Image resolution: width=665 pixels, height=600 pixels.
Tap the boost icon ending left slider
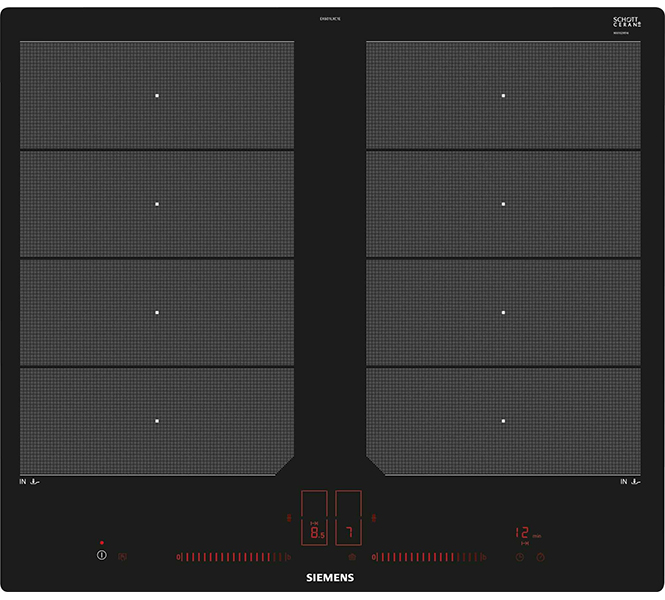288,556
